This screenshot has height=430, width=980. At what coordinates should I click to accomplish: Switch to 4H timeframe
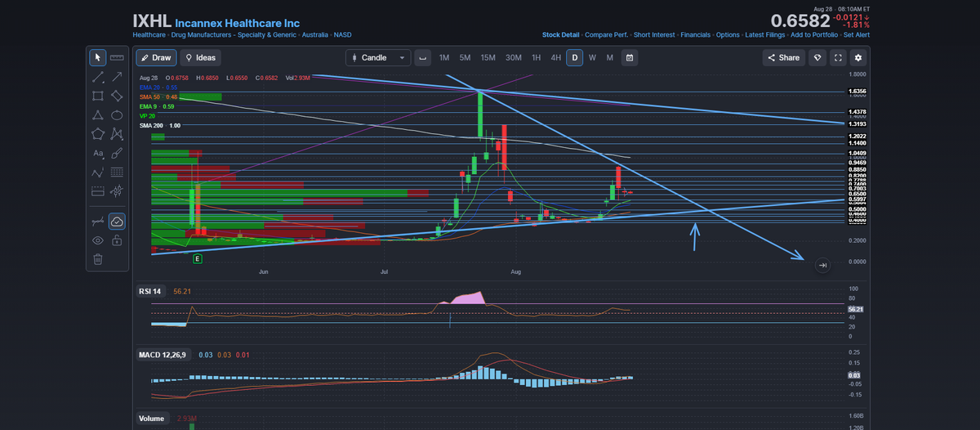[x=556, y=58]
